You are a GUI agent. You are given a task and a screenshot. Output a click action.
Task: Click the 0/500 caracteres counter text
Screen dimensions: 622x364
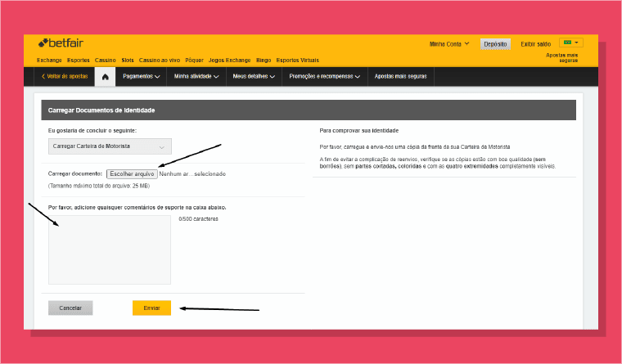pyautogui.click(x=198, y=219)
